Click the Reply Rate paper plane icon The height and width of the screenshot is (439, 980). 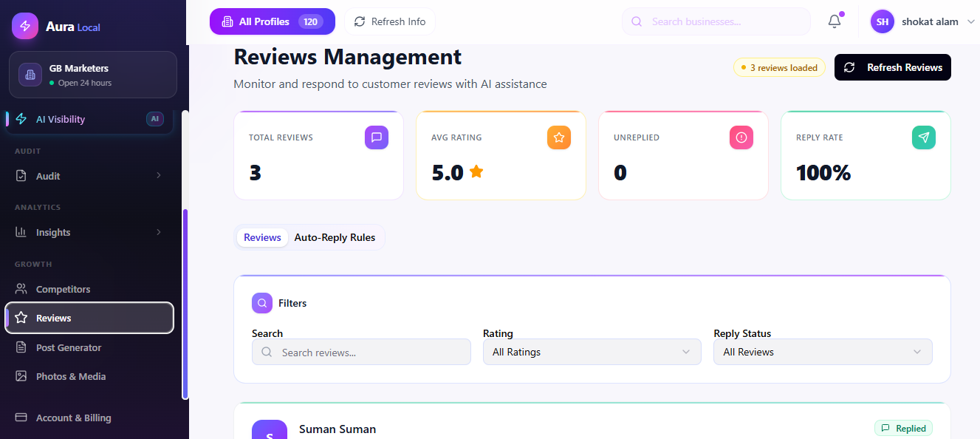pyautogui.click(x=924, y=137)
